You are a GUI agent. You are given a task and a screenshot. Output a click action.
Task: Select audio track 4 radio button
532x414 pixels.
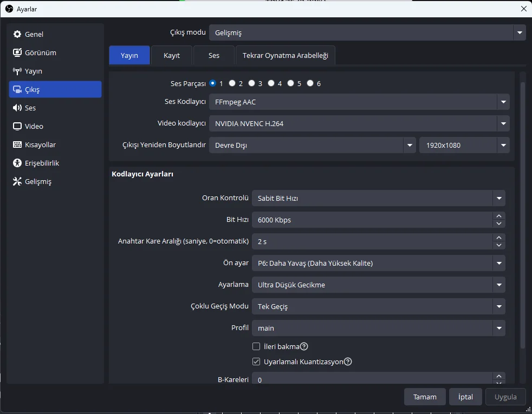point(271,83)
